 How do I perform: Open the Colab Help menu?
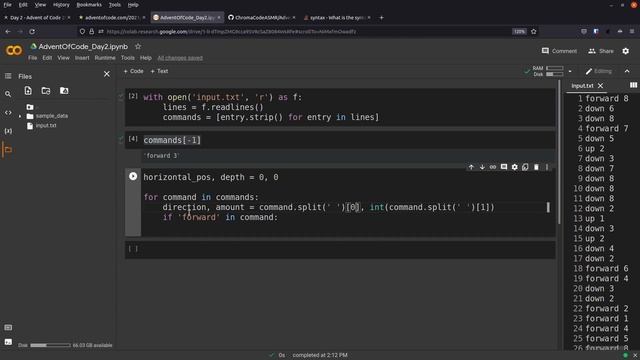(146, 58)
